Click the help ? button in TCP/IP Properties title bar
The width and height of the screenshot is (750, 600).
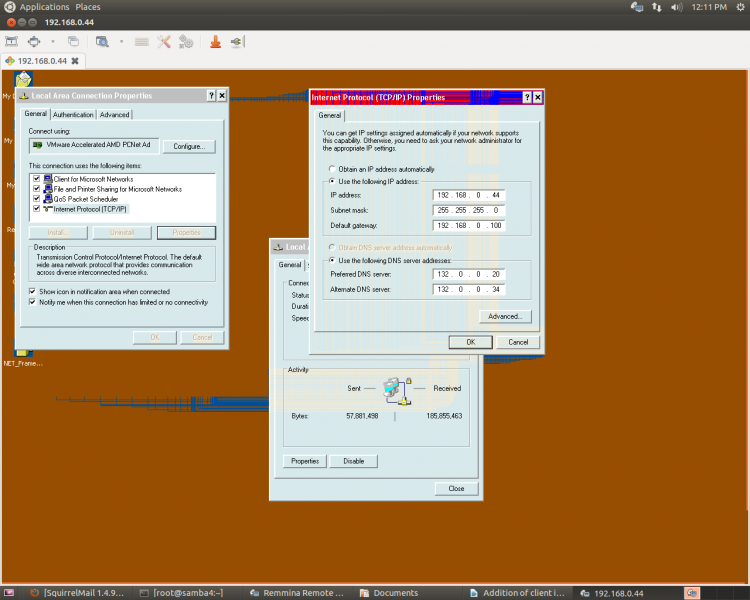coord(527,98)
